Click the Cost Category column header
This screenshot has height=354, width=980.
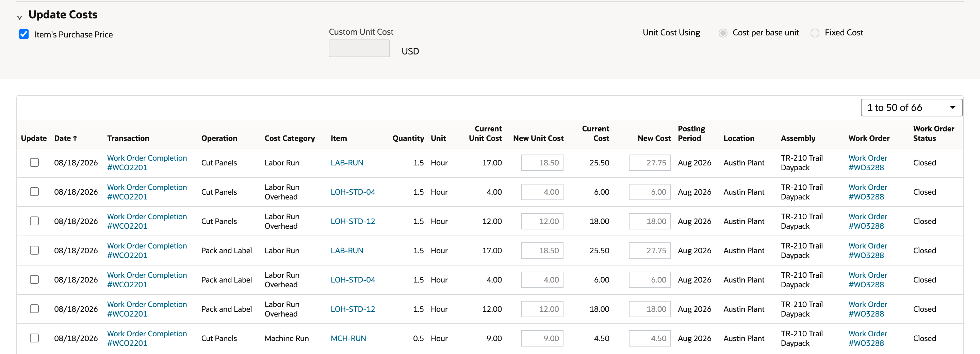pyautogui.click(x=290, y=138)
